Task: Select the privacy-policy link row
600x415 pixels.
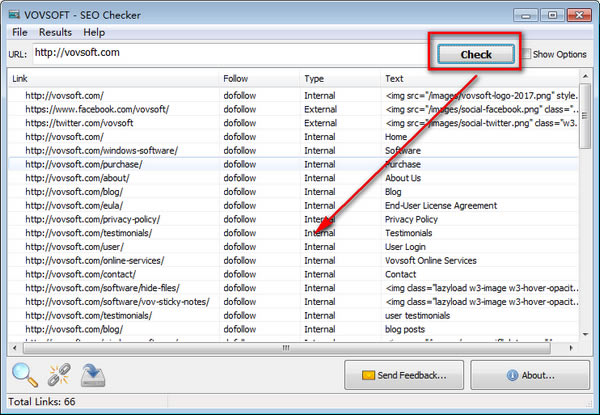Action: [293, 220]
